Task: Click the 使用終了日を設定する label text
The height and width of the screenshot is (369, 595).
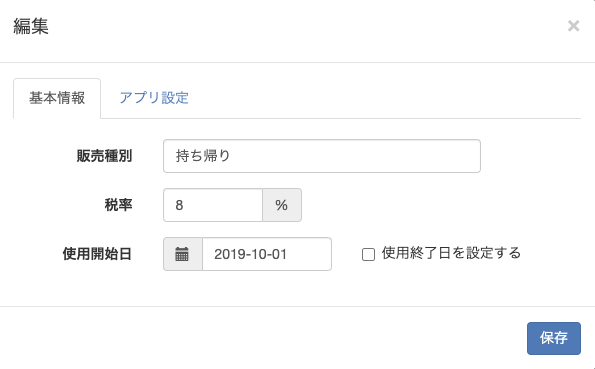Action: (x=451, y=253)
